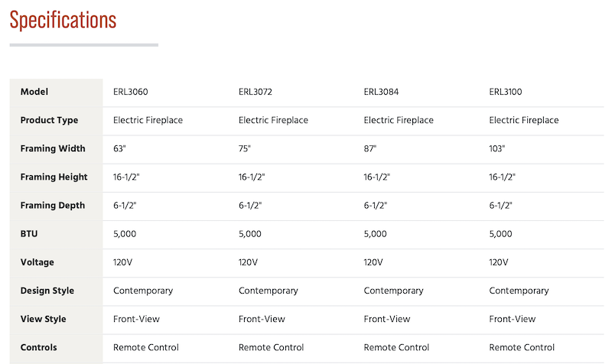Image resolution: width=612 pixels, height=364 pixels.
Task: Click the Voltage row label
Action: pos(37,262)
